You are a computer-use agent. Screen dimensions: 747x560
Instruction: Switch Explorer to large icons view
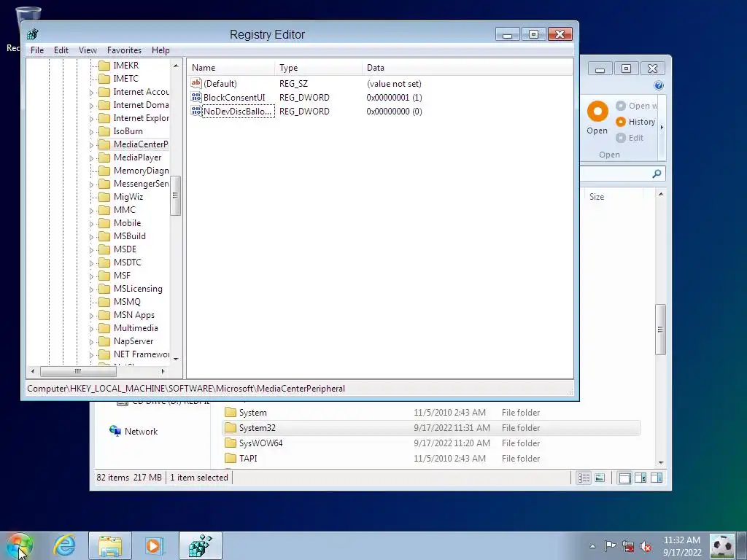[x=600, y=478]
